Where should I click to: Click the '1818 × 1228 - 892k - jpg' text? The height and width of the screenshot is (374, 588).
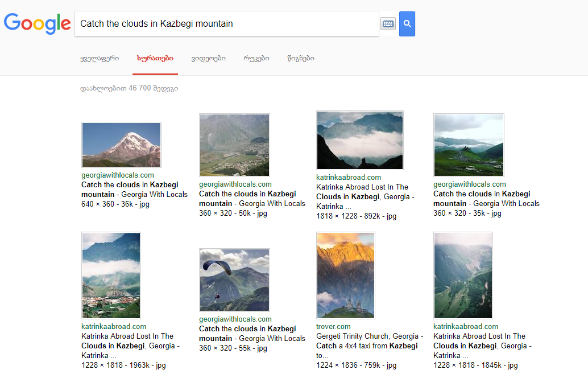pos(356,216)
